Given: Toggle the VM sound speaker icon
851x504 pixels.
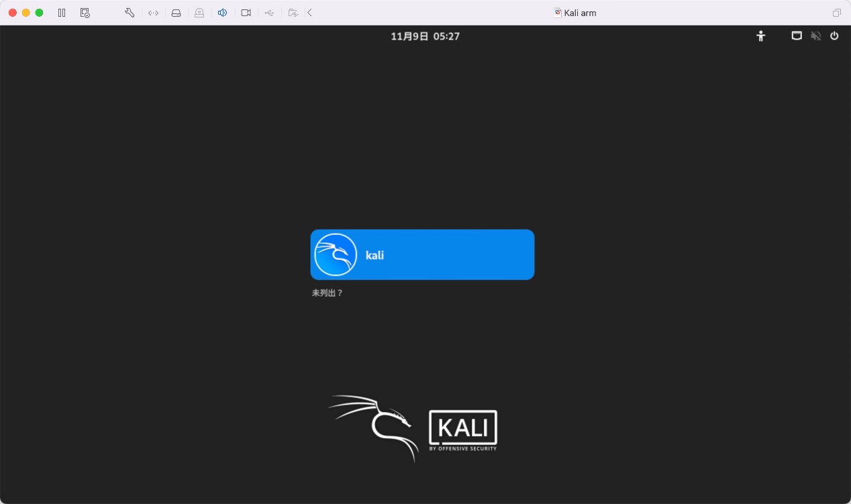Looking at the screenshot, I should (x=222, y=13).
